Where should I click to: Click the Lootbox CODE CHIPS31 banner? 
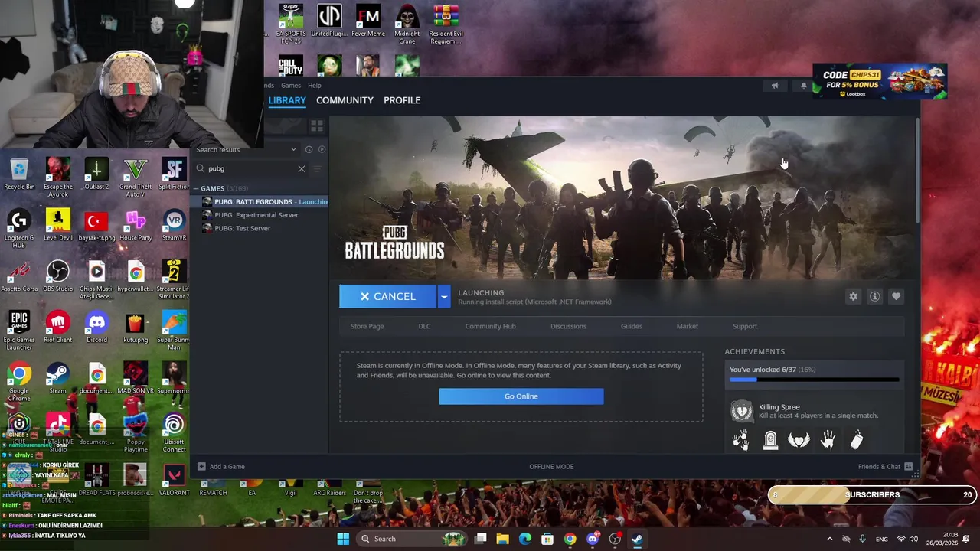(x=880, y=83)
